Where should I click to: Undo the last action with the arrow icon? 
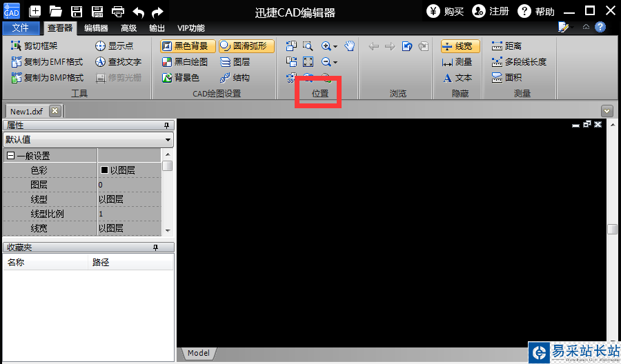tap(138, 12)
